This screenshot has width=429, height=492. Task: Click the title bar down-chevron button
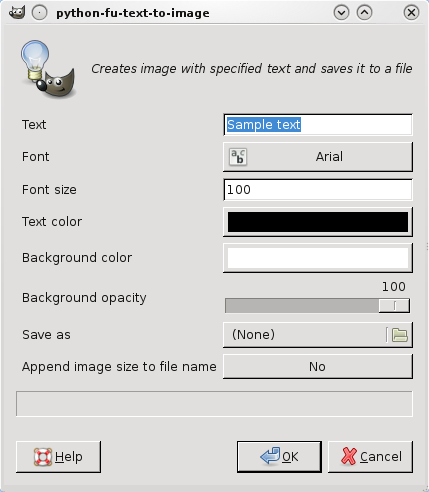coord(341,13)
